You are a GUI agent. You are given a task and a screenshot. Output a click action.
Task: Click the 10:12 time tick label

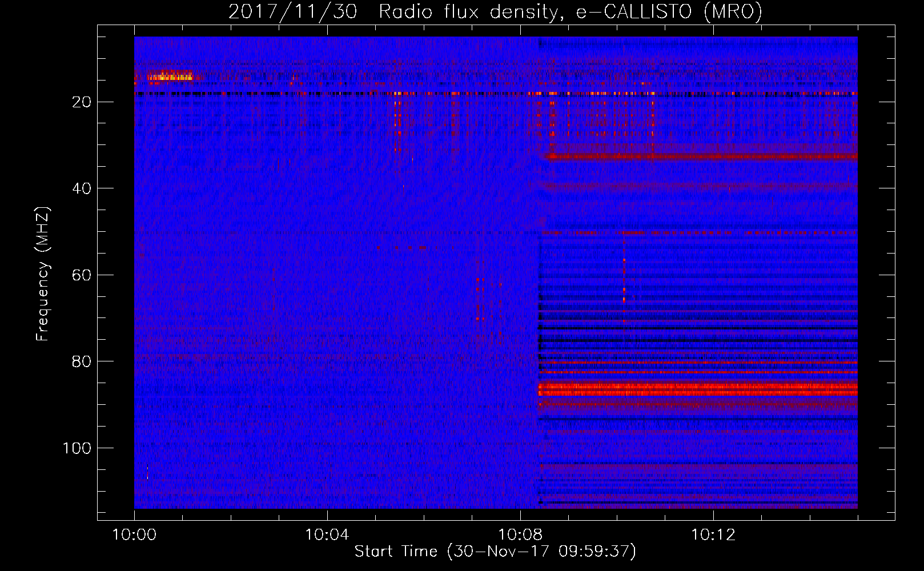click(x=713, y=535)
